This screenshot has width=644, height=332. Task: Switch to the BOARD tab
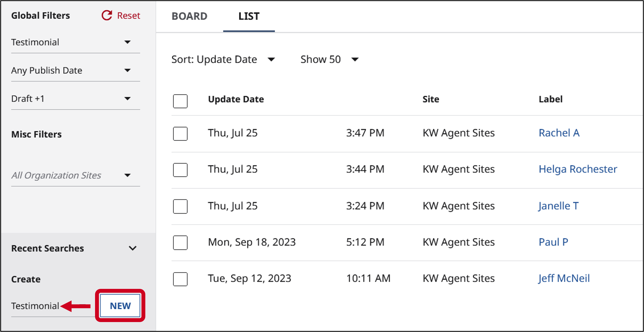pos(189,16)
